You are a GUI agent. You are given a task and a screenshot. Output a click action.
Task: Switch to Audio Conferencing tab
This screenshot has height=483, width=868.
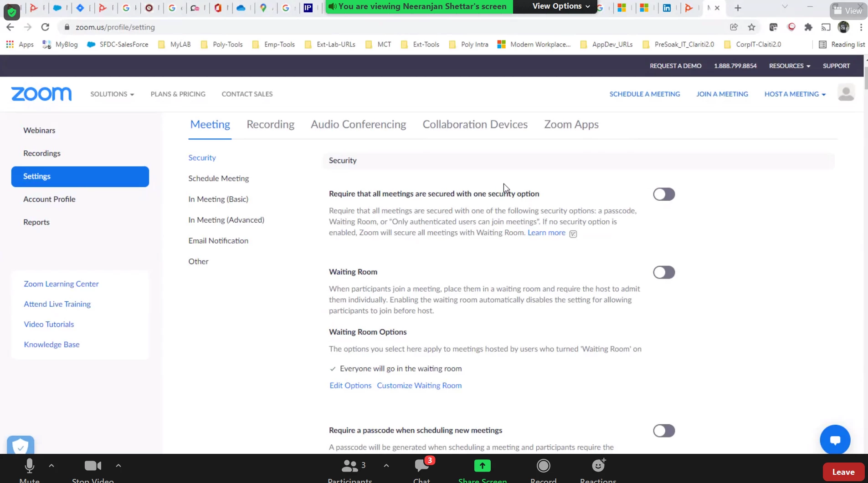point(359,124)
